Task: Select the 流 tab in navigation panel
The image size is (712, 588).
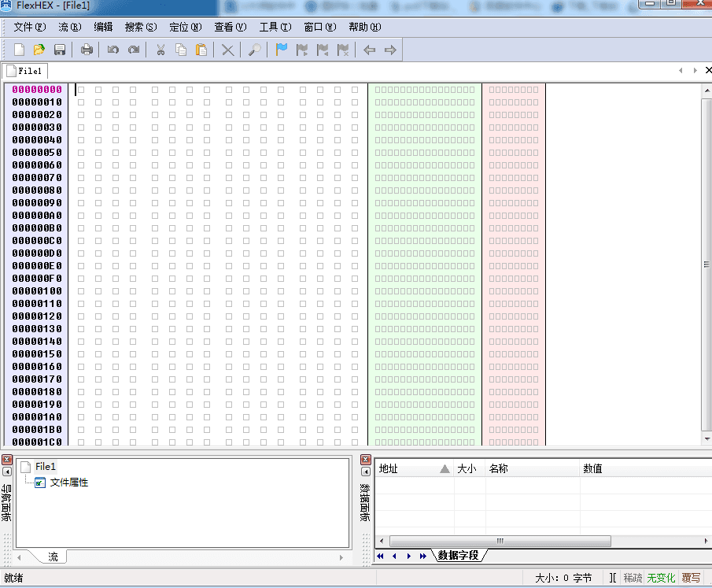Action: (x=53, y=557)
